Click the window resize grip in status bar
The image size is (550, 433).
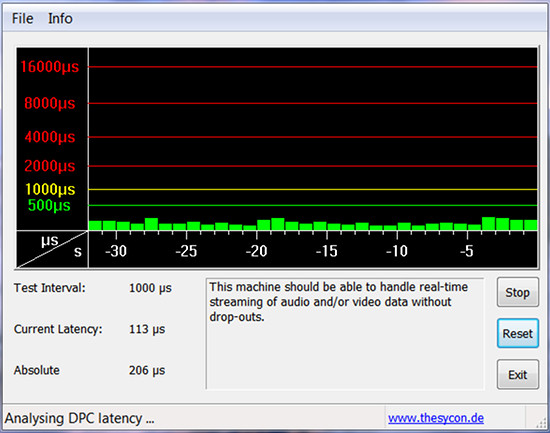pyautogui.click(x=541, y=423)
